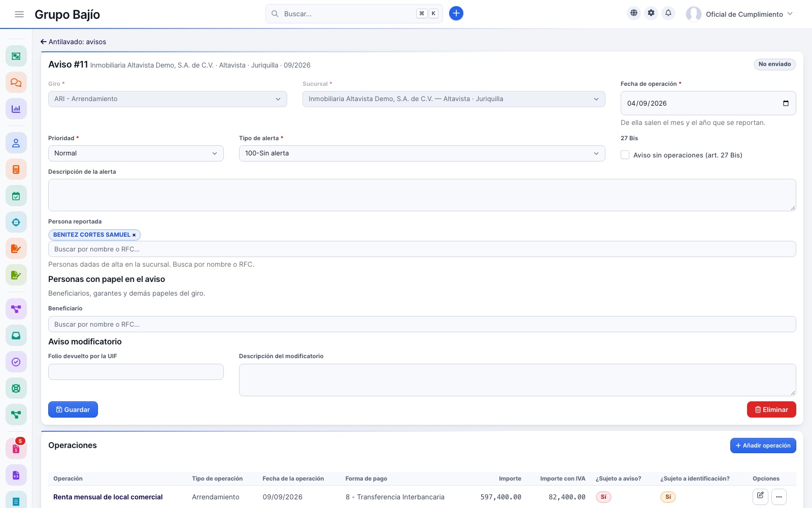The height and width of the screenshot is (508, 812).
Task: Click the Descripción del modificatorio textarea
Action: click(518, 380)
